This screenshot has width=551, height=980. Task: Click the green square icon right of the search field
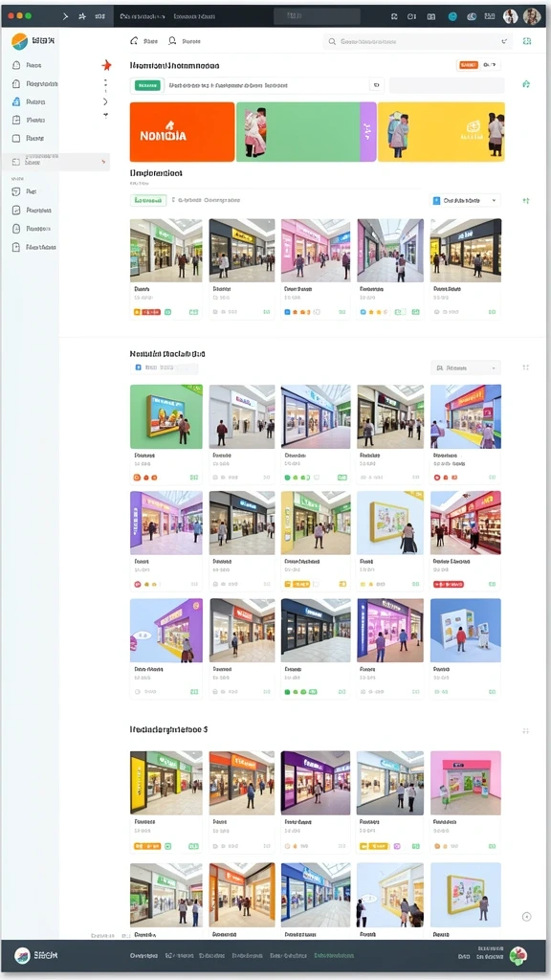(x=527, y=41)
